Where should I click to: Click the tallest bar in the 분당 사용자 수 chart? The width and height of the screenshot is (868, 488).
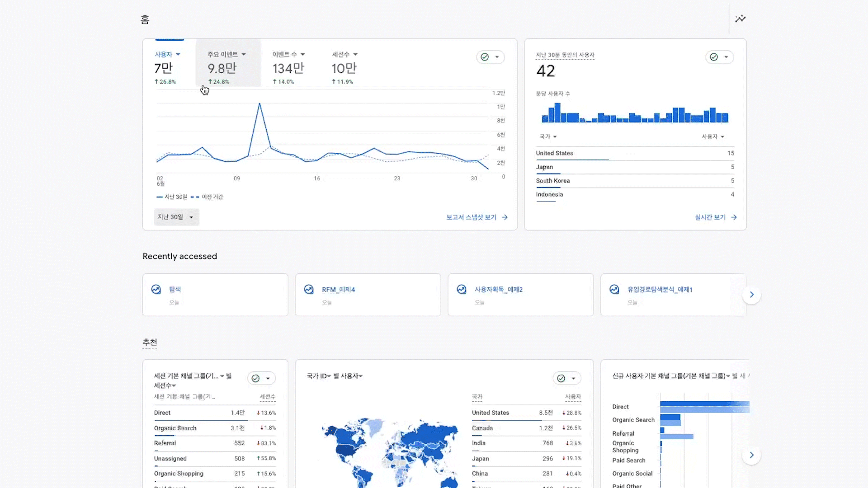coord(557,113)
